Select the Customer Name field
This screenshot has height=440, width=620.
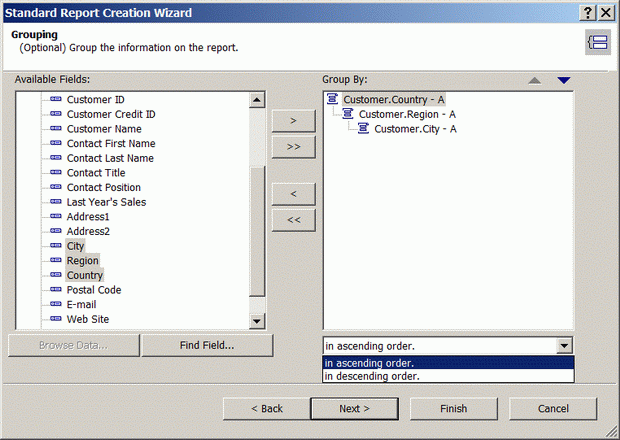click(104, 129)
